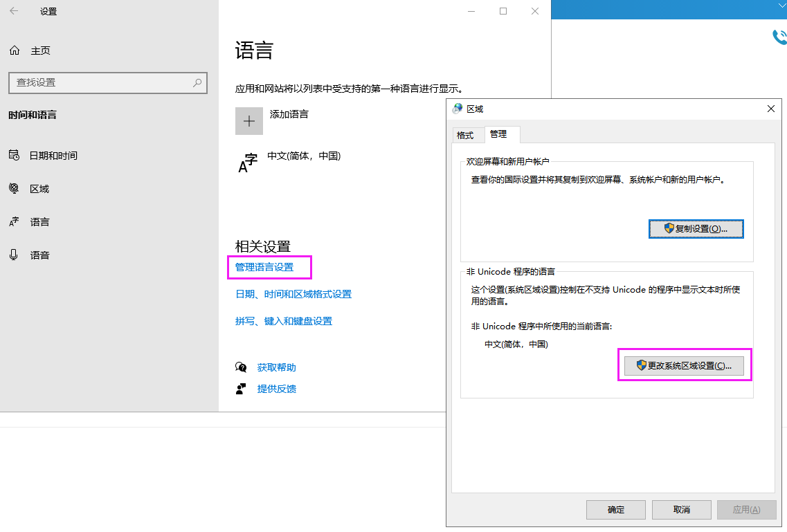Image resolution: width=787 pixels, height=532 pixels.
Task: Open the 管理语言设置 link
Action: [x=264, y=267]
